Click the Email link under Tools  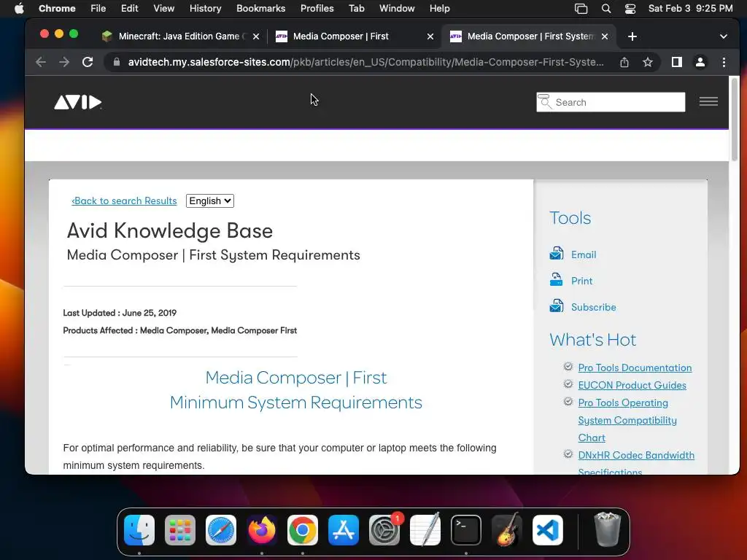(584, 254)
